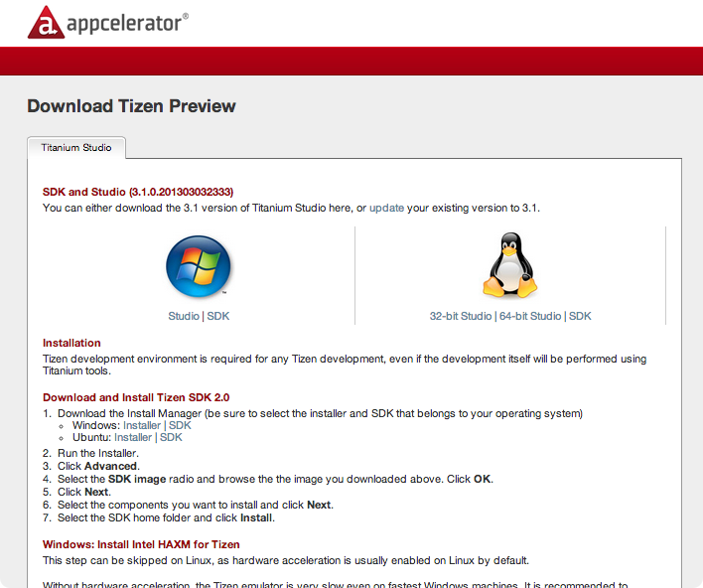
Task: Click the step "Click Next."
Action: pos(84,492)
